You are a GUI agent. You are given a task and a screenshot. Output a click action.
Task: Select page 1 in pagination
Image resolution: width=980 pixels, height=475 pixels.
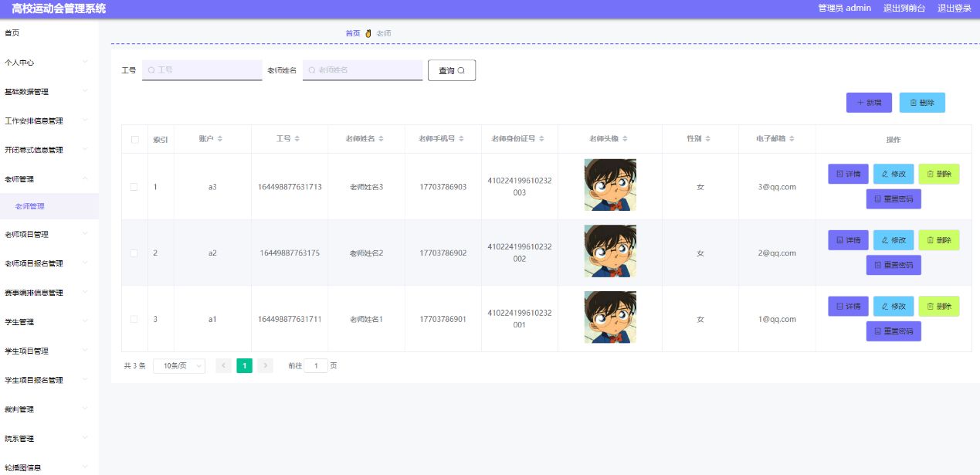pyautogui.click(x=244, y=365)
